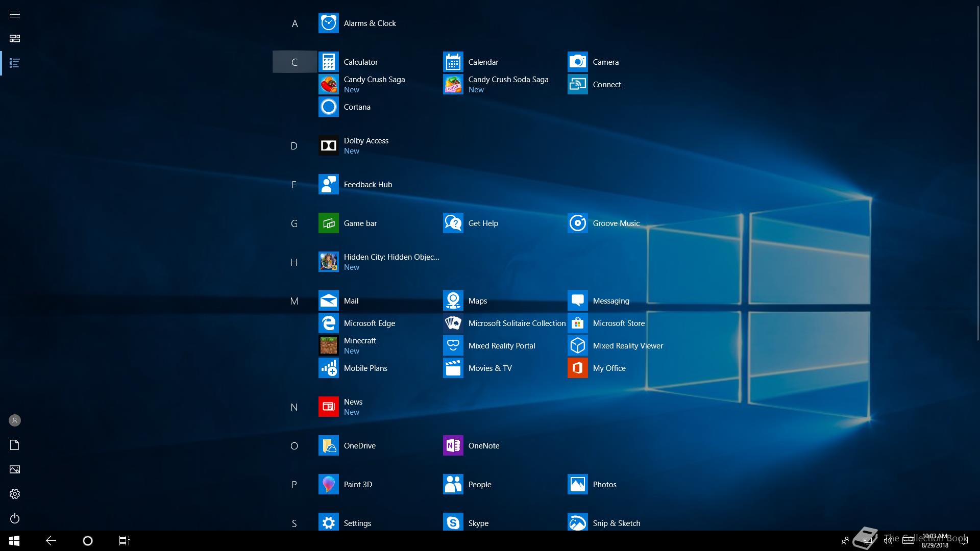
Task: Jump via letter header N
Action: [294, 407]
